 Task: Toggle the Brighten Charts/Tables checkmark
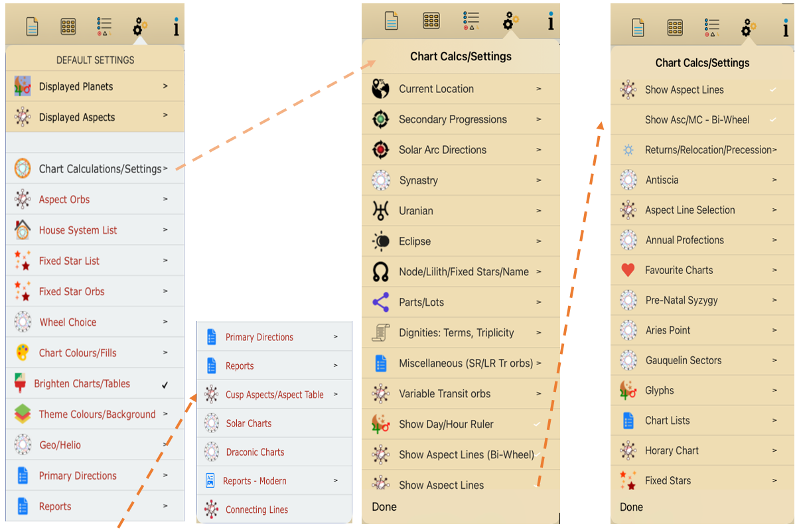pos(165,384)
